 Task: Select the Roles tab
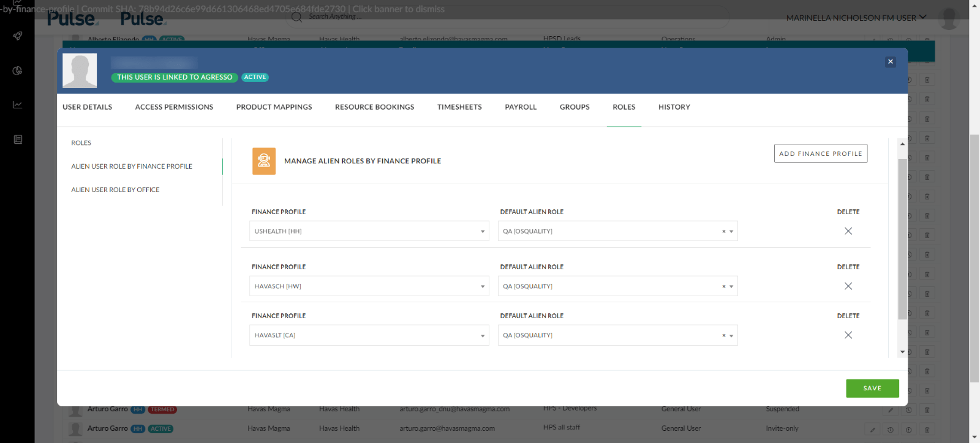pyautogui.click(x=624, y=107)
